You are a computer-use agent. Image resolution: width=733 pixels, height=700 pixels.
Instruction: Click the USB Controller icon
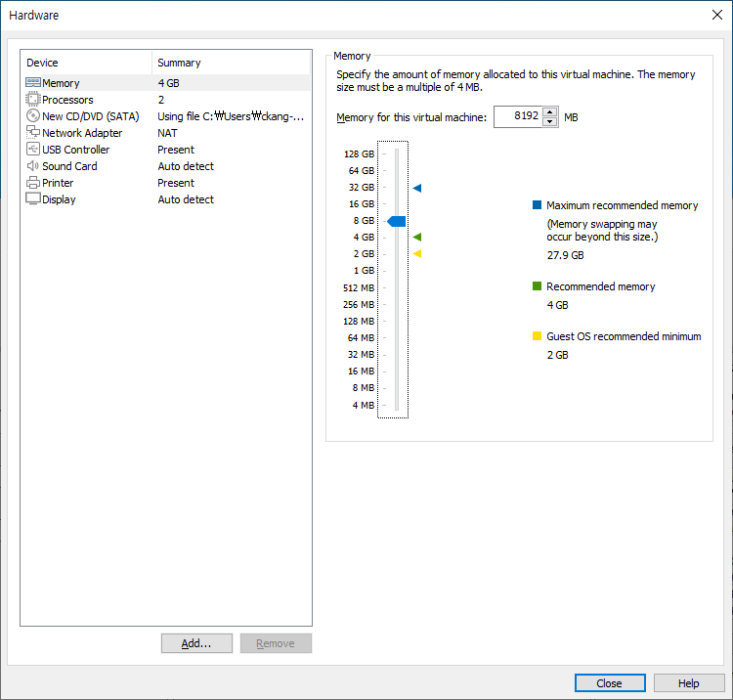pos(33,150)
